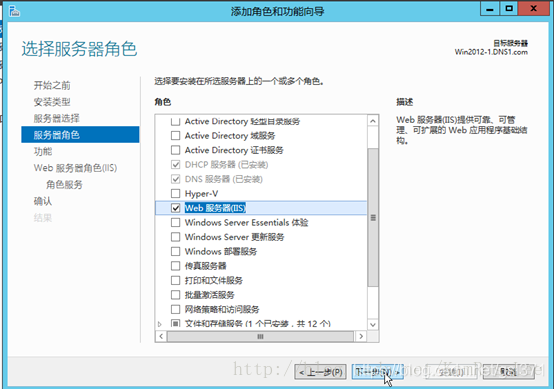Screen dimensions: 554x389
Task: Check Active Directory 证书服务 checkbox
Action: pos(175,150)
